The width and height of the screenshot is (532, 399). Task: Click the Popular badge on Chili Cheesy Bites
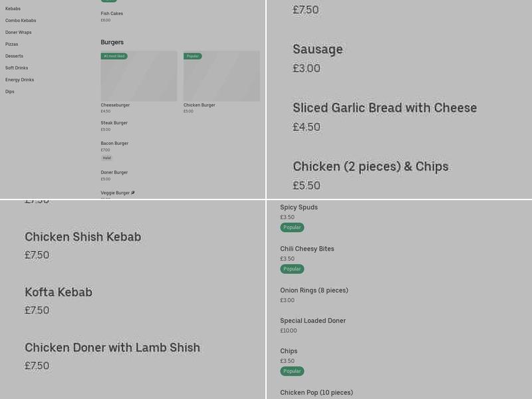pyautogui.click(x=292, y=269)
